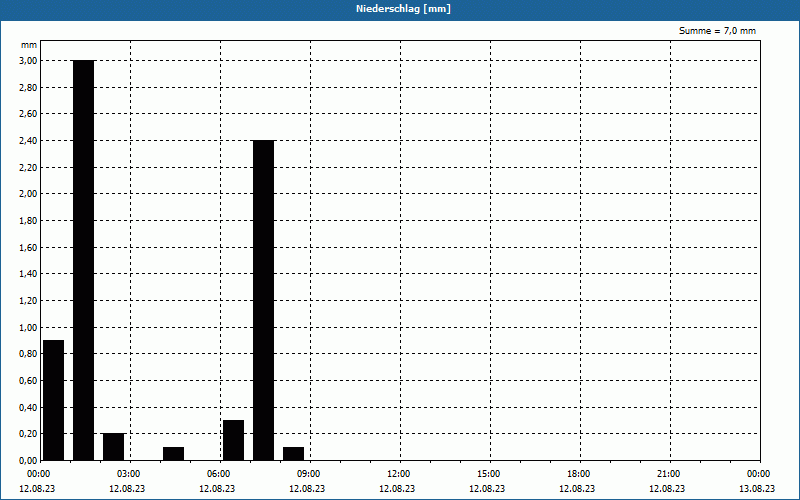Click the 2,40 y-axis value

(28, 140)
